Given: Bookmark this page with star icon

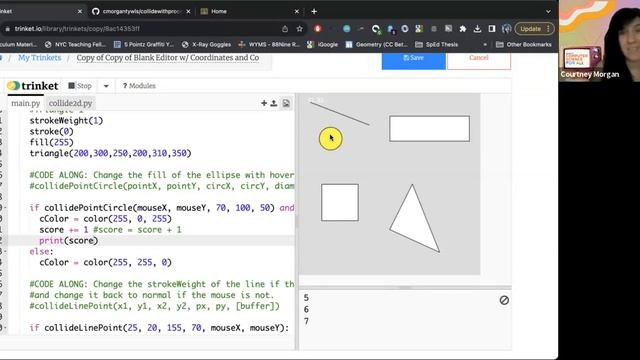Looking at the screenshot, I should [x=300, y=29].
